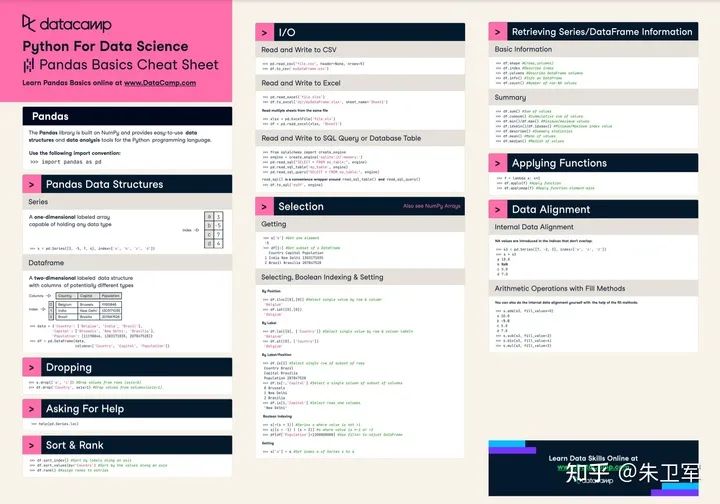The height and width of the screenshot is (504, 720).
Task: Click the Asking For Help heading text
Action: tap(84, 409)
